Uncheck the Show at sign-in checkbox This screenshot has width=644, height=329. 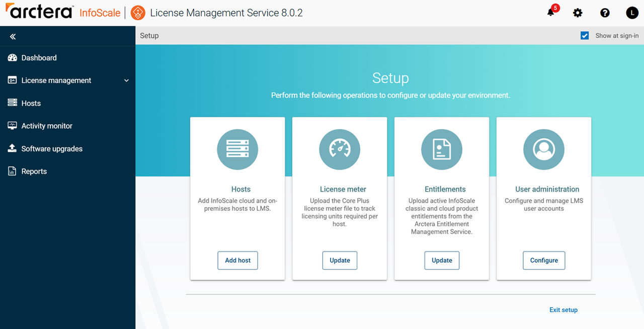coord(585,36)
